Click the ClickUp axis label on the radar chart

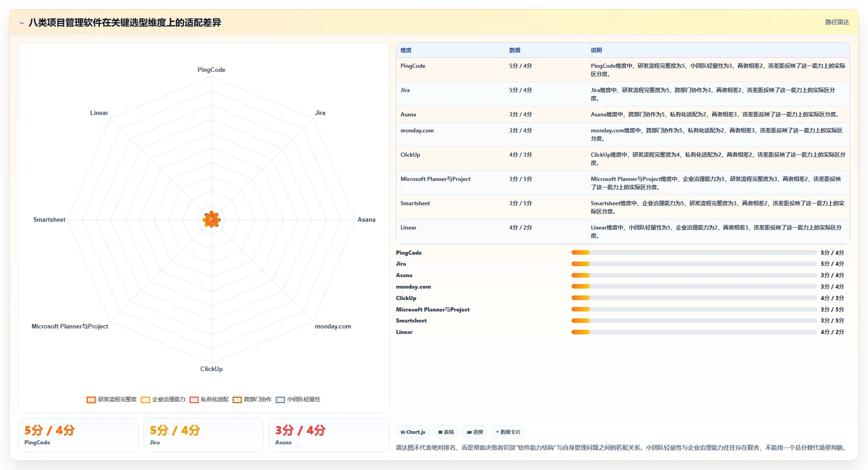point(211,369)
